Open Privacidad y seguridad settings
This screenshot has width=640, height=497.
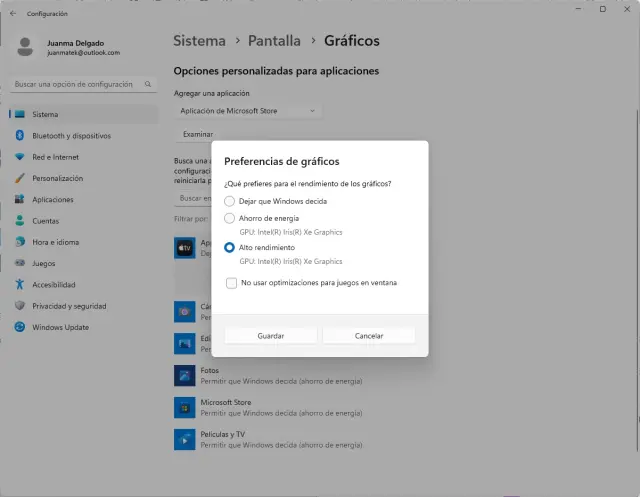[69, 305]
